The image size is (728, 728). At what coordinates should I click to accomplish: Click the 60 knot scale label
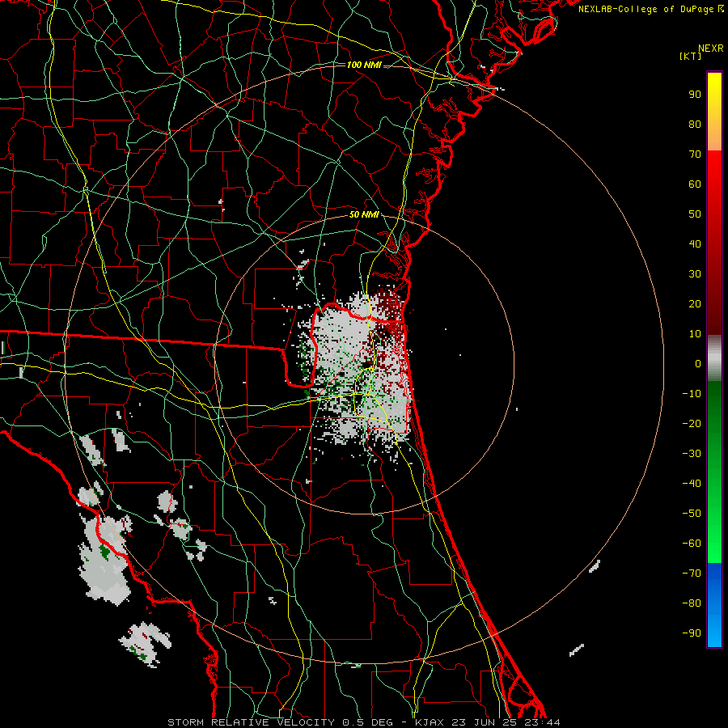click(695, 184)
